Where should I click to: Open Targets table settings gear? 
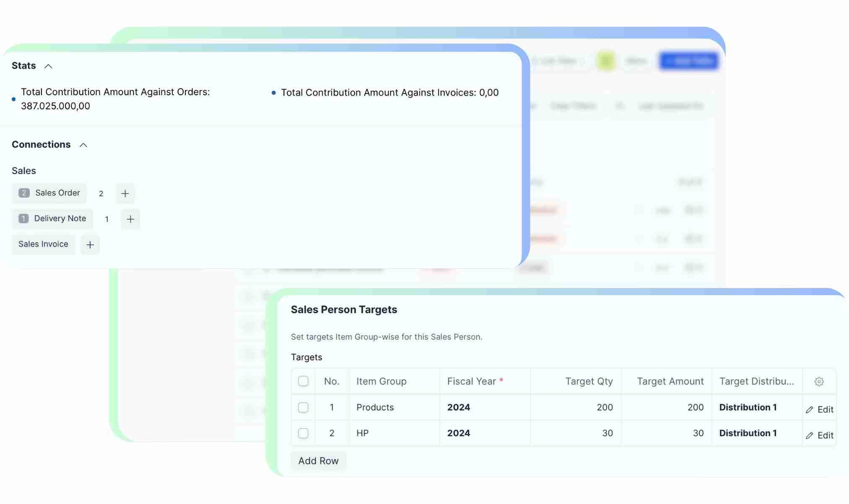[819, 382]
